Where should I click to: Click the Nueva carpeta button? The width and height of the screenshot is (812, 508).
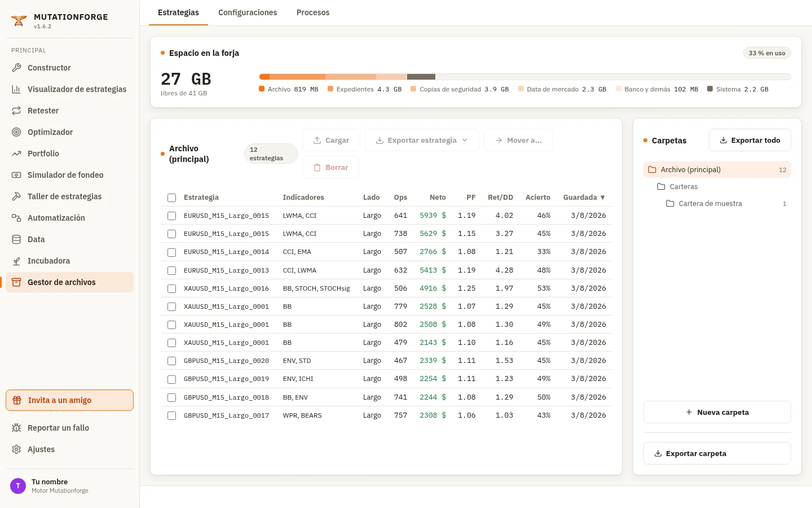tap(717, 412)
